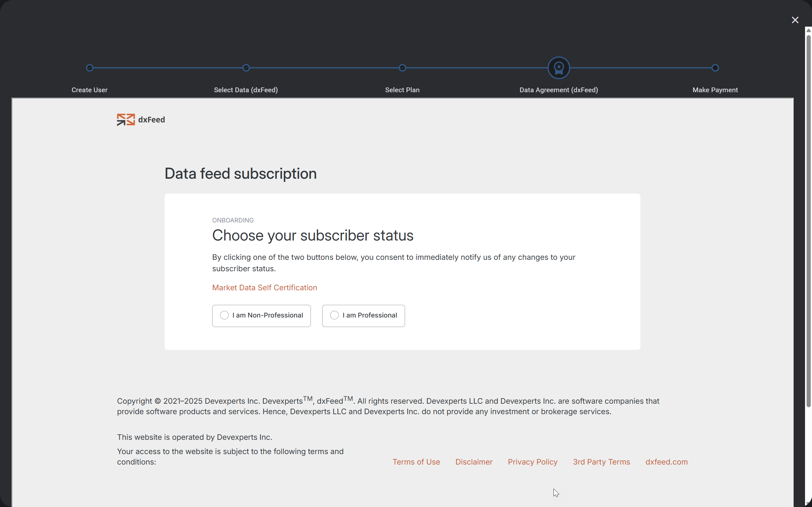Click the scrollbar up arrow
The height and width of the screenshot is (507, 812).
(x=808, y=30)
